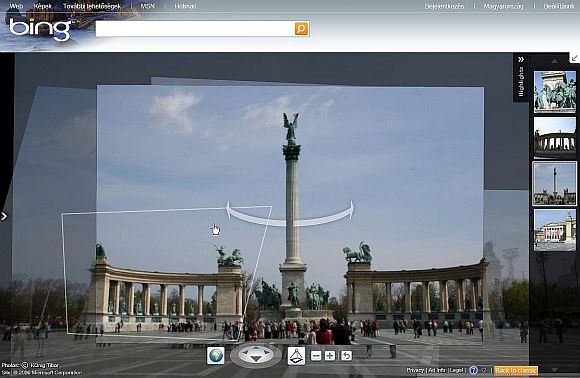
Task: Open the Beállítások settings link
Action: tap(559, 6)
